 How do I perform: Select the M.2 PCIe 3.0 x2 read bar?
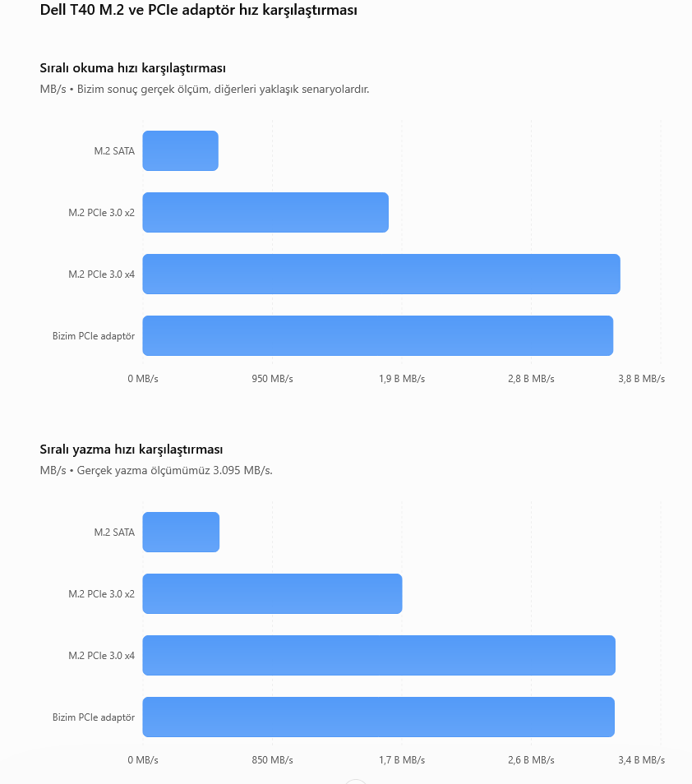265,213
